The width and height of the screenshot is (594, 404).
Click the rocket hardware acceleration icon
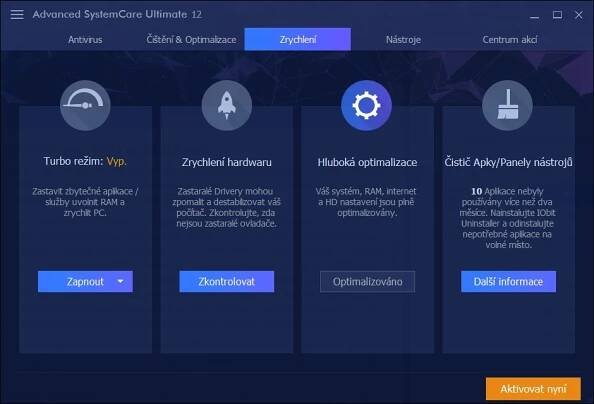tap(227, 105)
